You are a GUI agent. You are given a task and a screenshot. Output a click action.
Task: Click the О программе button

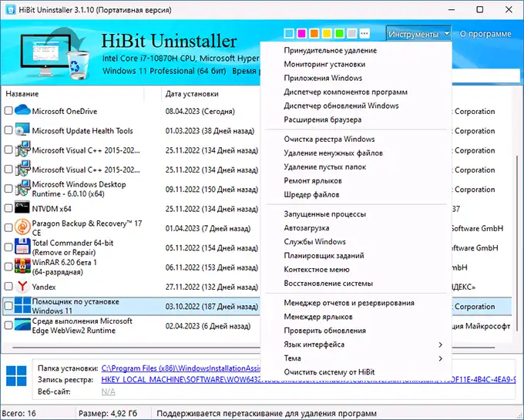click(x=485, y=34)
